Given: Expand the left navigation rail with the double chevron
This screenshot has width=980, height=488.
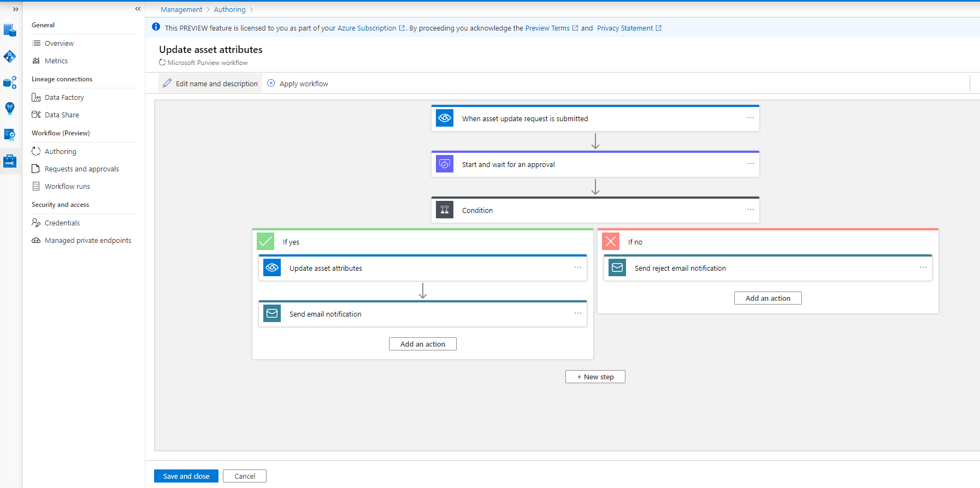Looking at the screenshot, I should pyautogui.click(x=16, y=9).
